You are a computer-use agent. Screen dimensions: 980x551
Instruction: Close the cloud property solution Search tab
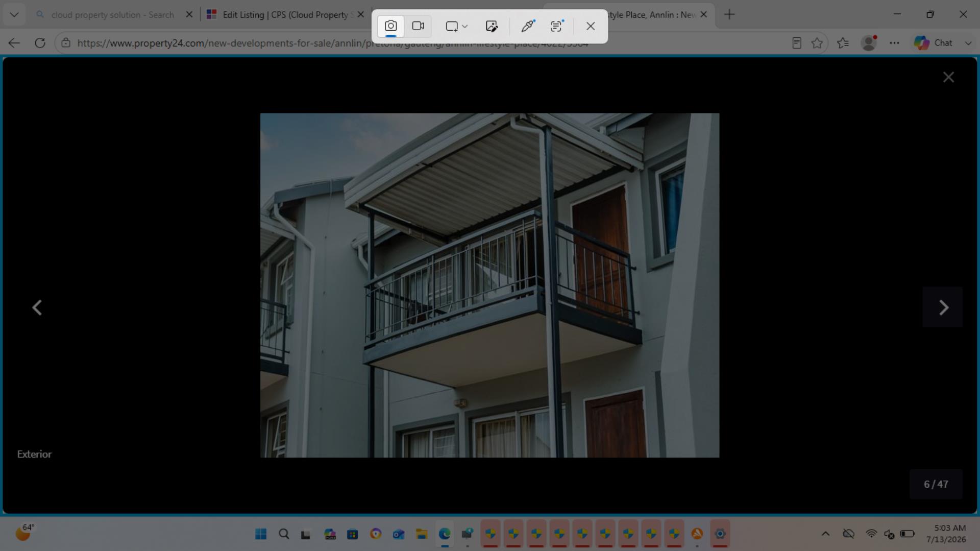(x=189, y=15)
